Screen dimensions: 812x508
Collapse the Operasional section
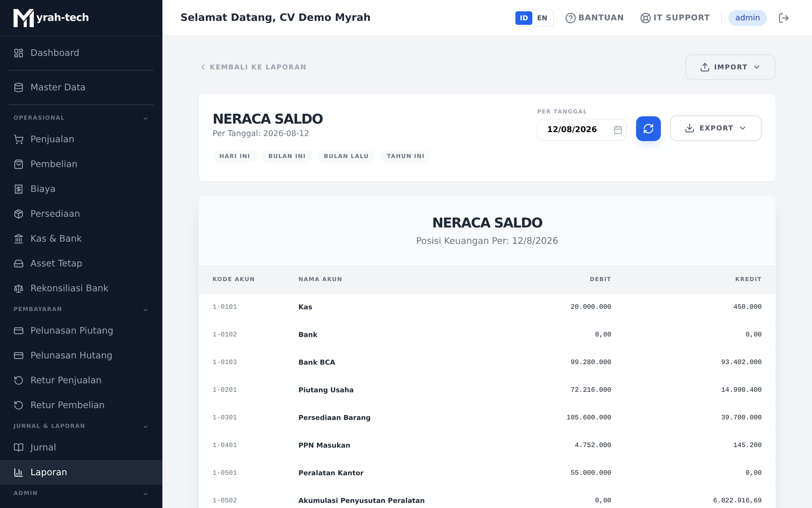[145, 118]
